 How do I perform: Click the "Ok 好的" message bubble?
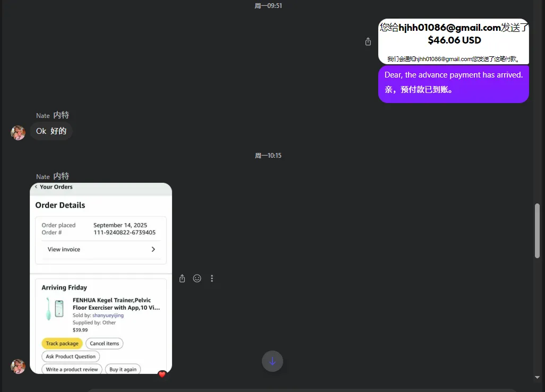[51, 131]
